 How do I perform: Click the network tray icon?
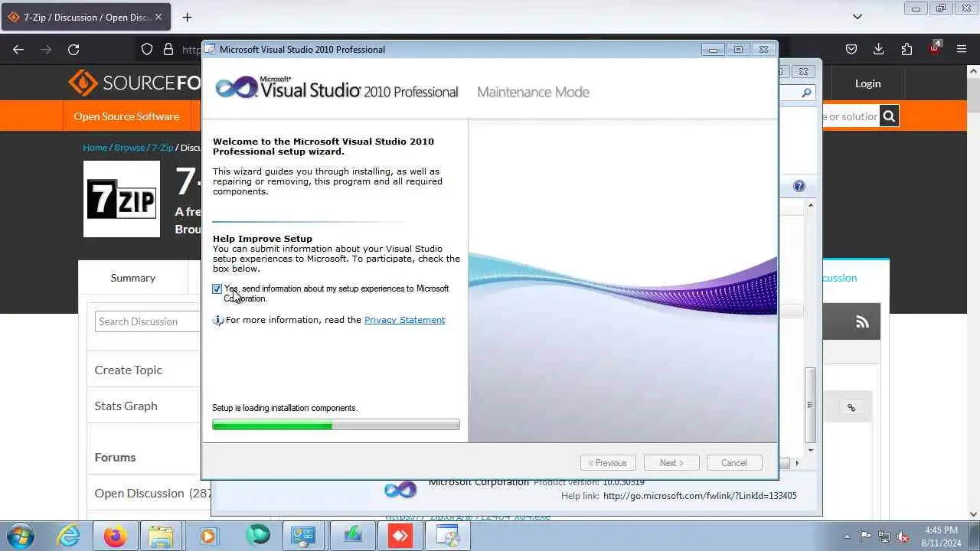(884, 536)
